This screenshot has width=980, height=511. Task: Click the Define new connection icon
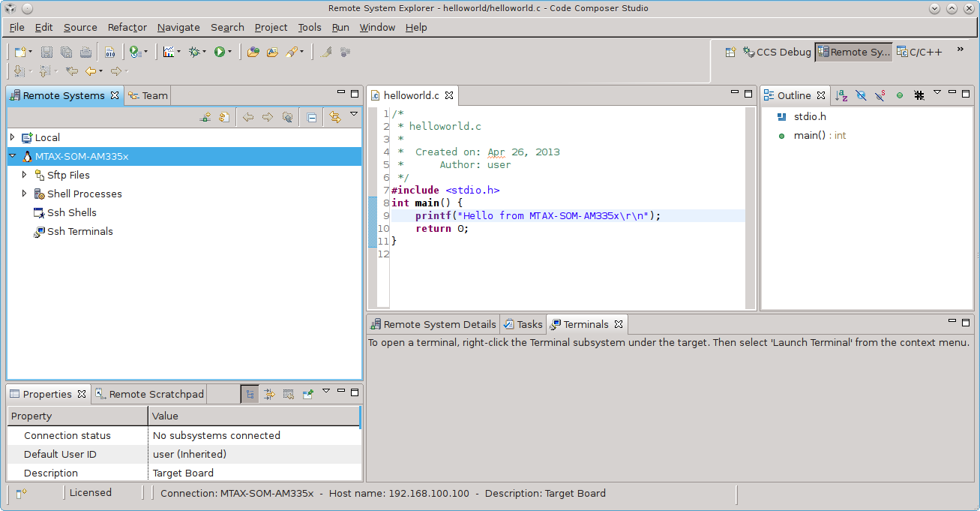(x=205, y=117)
